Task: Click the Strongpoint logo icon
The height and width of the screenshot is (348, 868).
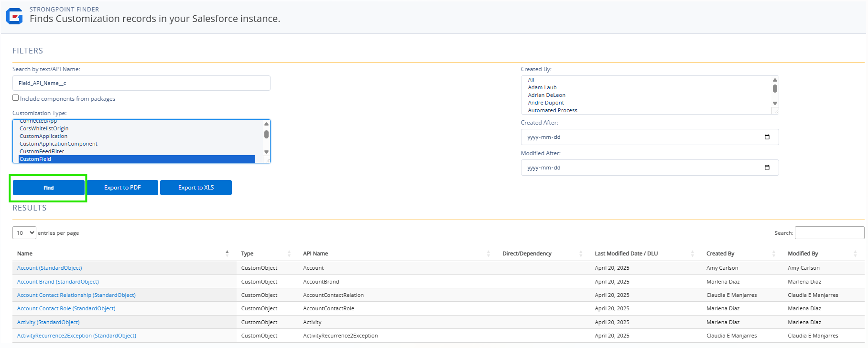Action: click(x=14, y=16)
